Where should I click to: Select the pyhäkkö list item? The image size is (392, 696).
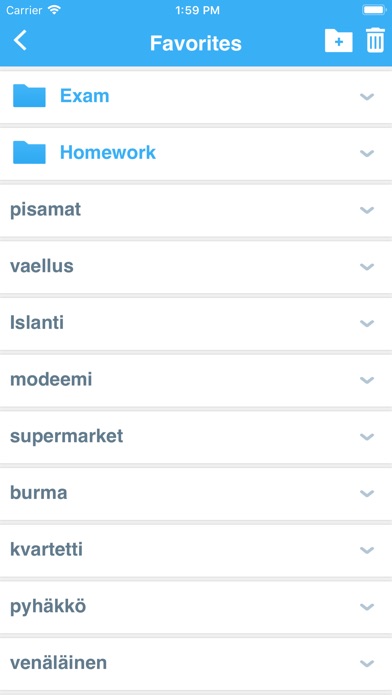[x=196, y=607]
